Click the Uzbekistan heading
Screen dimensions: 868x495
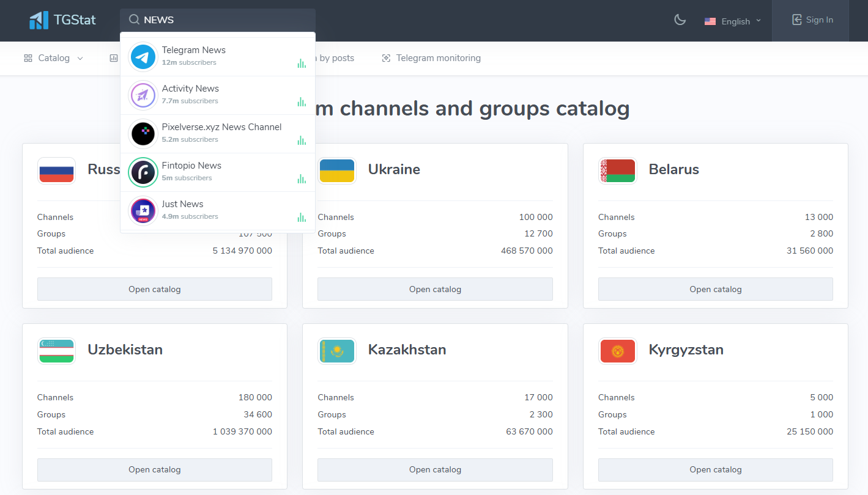coord(125,350)
